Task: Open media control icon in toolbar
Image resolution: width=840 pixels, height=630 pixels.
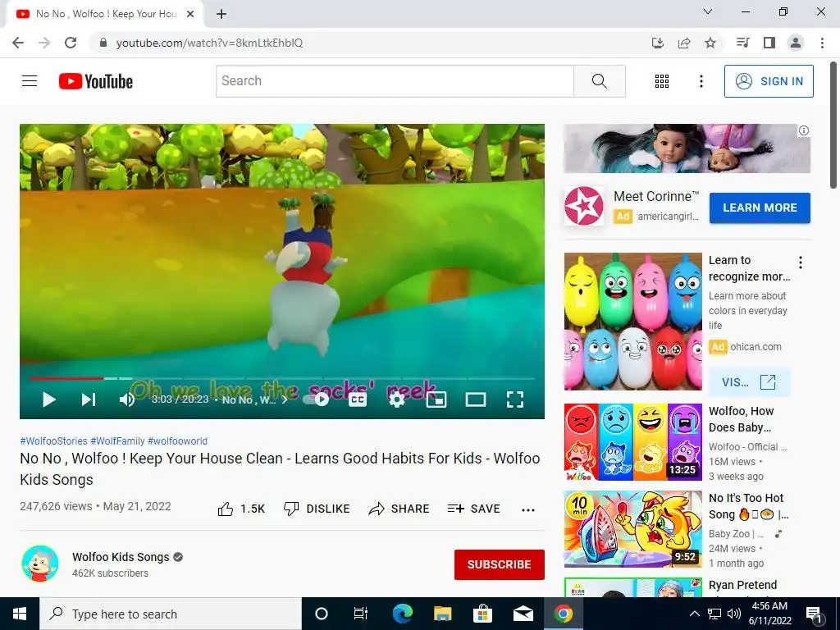Action: pos(742,43)
